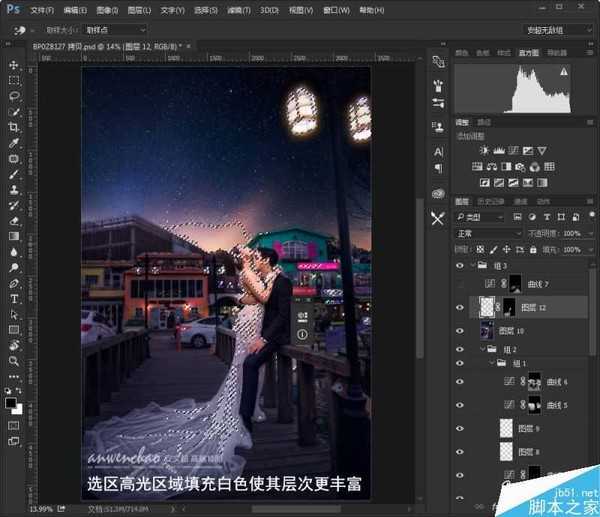The width and height of the screenshot is (600, 517).
Task: Select the Gradient tool
Action: 14,236
